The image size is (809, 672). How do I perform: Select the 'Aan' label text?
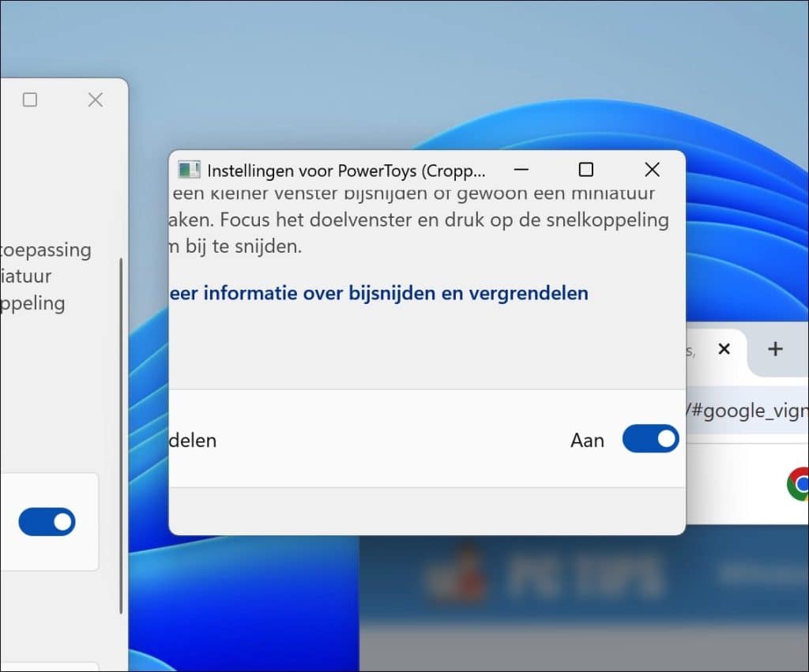coord(587,441)
